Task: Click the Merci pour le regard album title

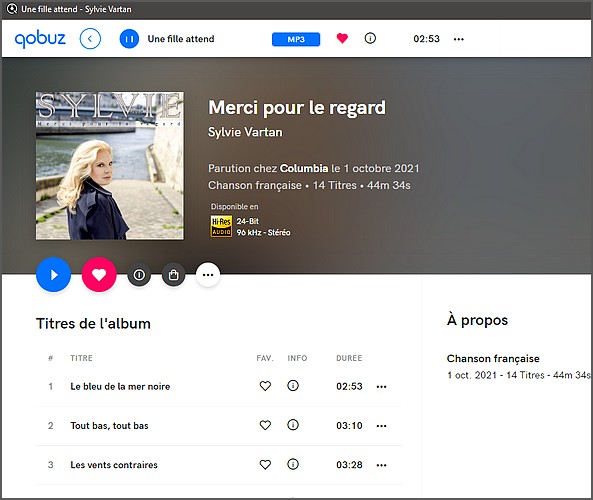Action: [297, 107]
